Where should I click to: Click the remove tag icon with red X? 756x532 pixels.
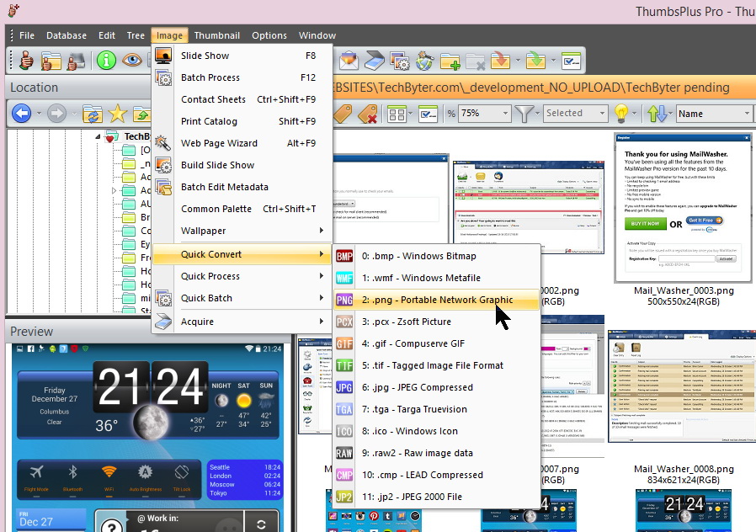coord(367,114)
